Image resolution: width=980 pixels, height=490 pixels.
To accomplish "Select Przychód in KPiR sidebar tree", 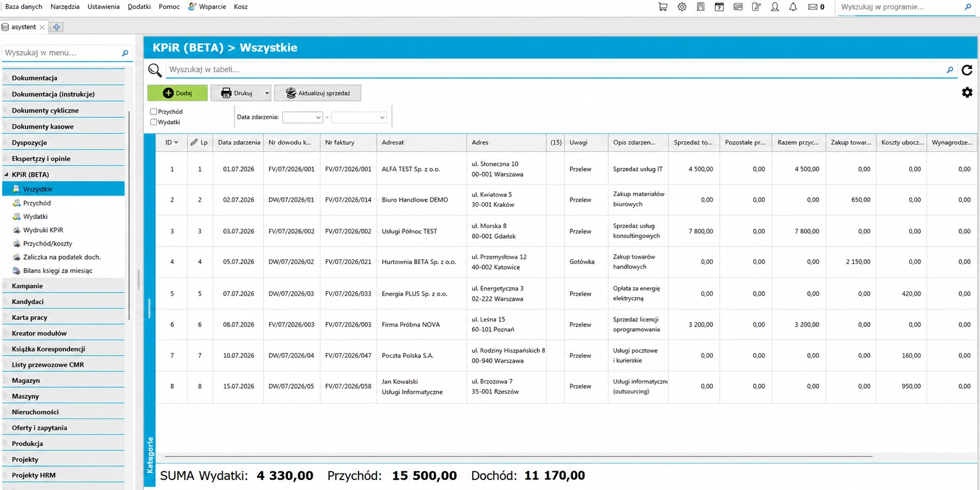I will pyautogui.click(x=37, y=203).
